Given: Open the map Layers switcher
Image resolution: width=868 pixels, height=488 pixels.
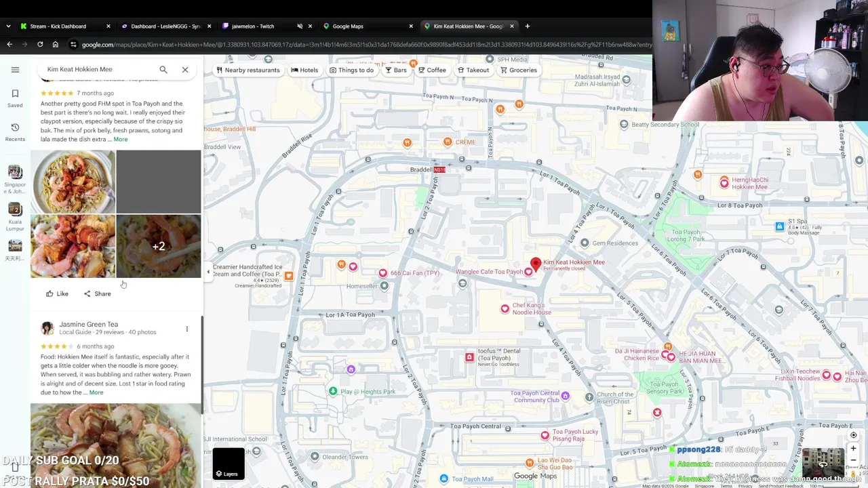Looking at the screenshot, I should pos(229,464).
